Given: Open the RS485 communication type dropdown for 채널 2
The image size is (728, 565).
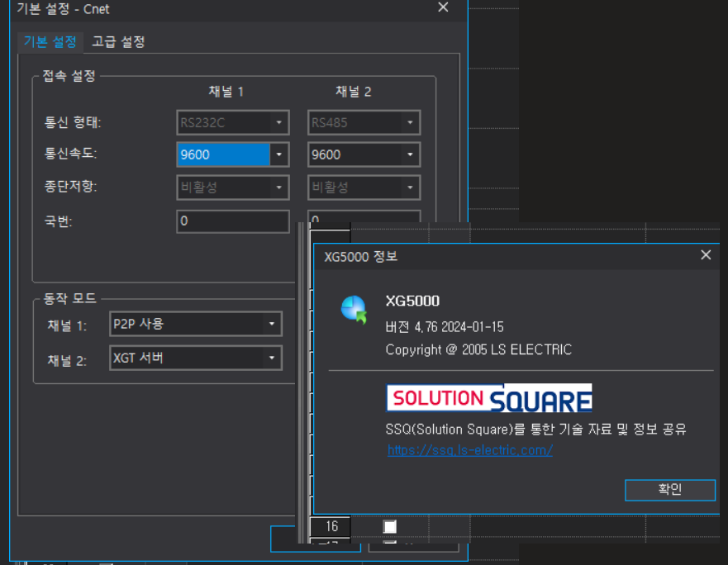Looking at the screenshot, I should tap(411, 122).
